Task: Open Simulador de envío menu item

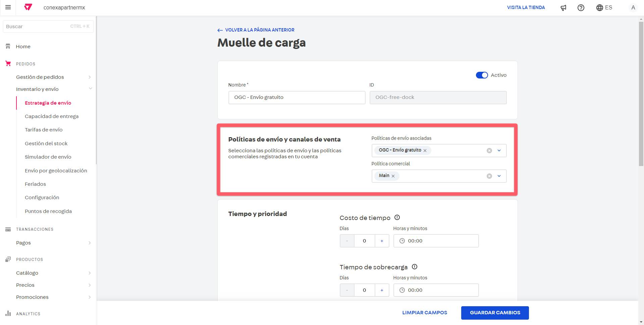Action: click(x=48, y=157)
